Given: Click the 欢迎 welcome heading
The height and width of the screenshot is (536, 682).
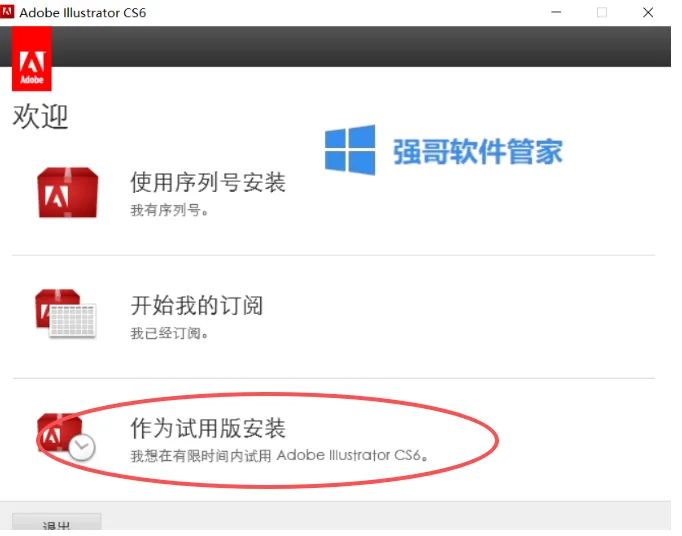Looking at the screenshot, I should click(x=40, y=118).
